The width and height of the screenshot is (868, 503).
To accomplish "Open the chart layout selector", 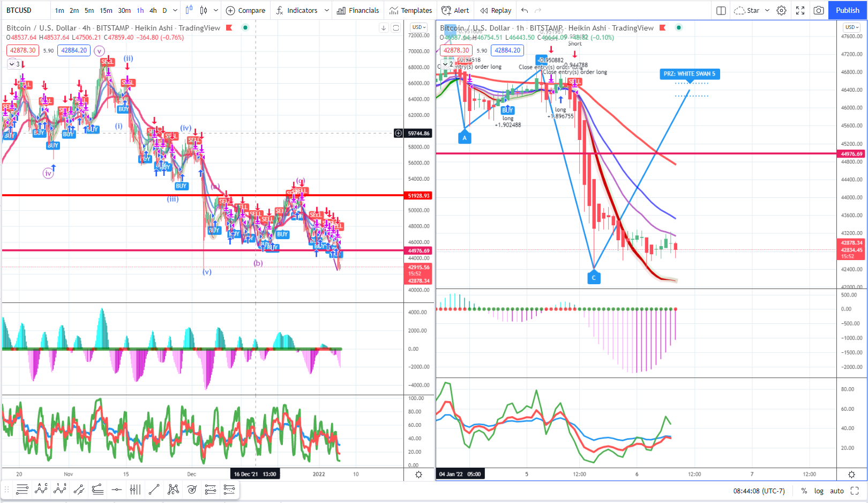I will (x=721, y=10).
